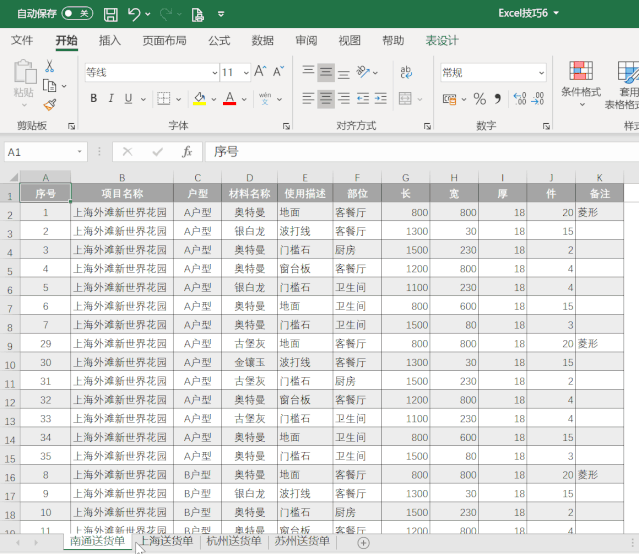Click the insert function fx icon
639x554 pixels.
click(x=186, y=152)
